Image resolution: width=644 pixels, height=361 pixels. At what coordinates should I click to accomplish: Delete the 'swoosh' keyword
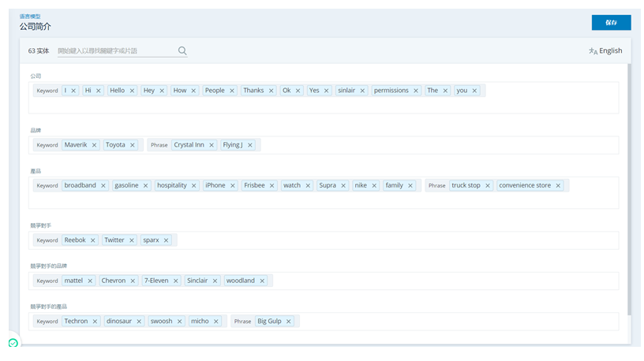pos(179,322)
